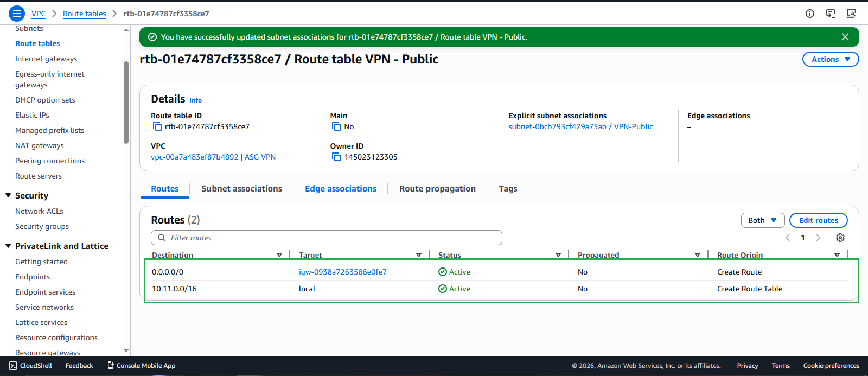Screen dimensions: 868x376
Task: Dismiss the green success banner
Action: 845,37
